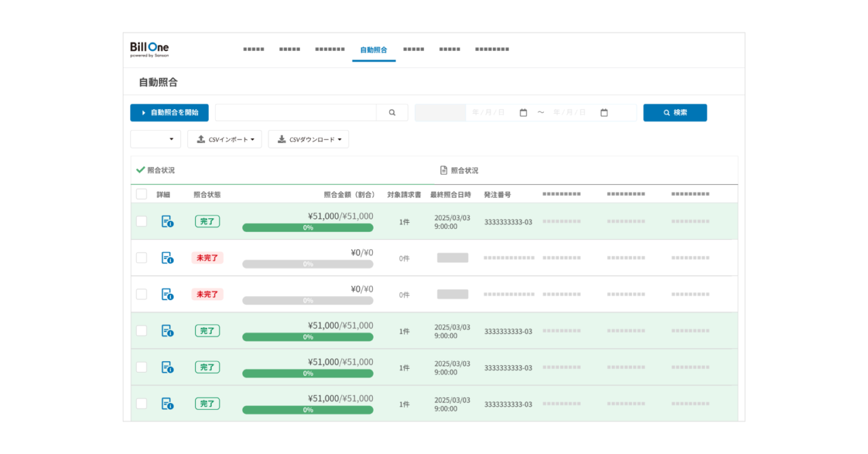The image size is (868, 454).
Task: Expand the CSVインポート dropdown
Action: click(x=224, y=140)
